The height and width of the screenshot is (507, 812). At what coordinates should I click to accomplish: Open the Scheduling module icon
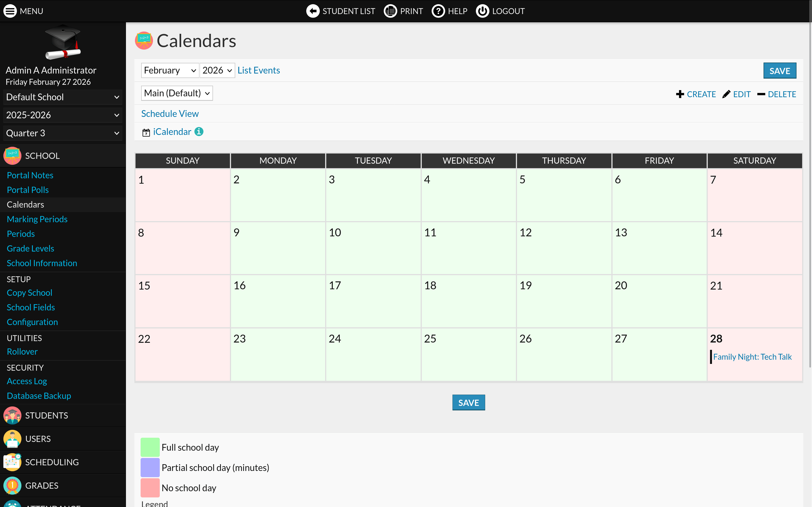tap(12, 462)
